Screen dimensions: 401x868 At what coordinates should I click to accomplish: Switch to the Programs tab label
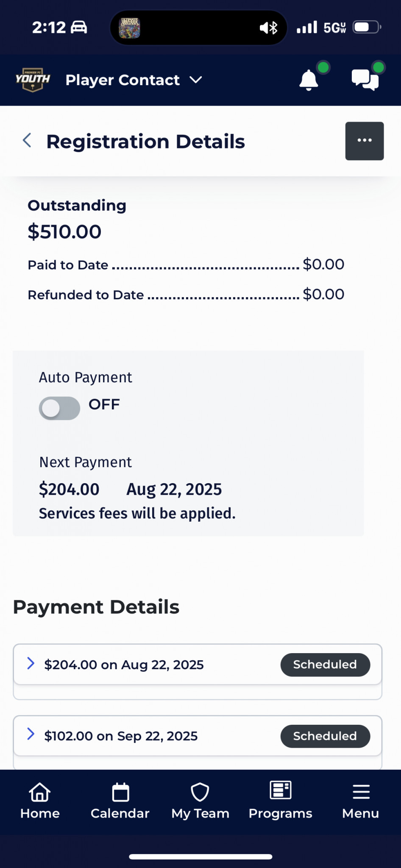[x=281, y=813]
